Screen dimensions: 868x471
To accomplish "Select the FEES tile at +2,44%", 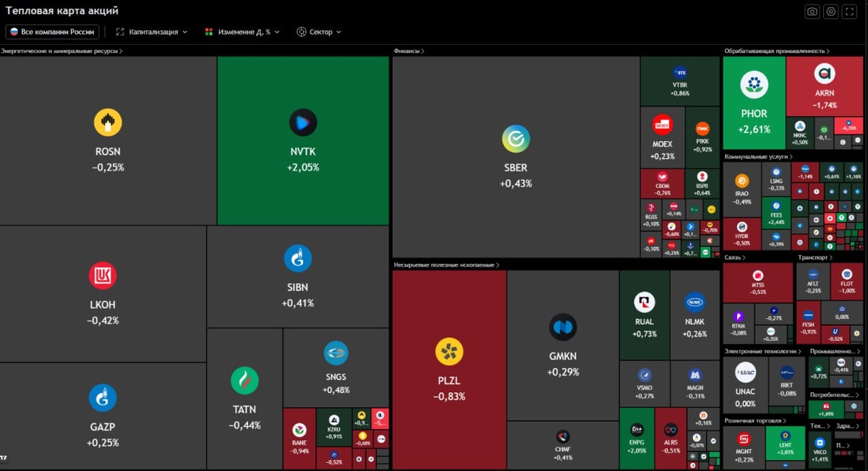I will coord(776,213).
